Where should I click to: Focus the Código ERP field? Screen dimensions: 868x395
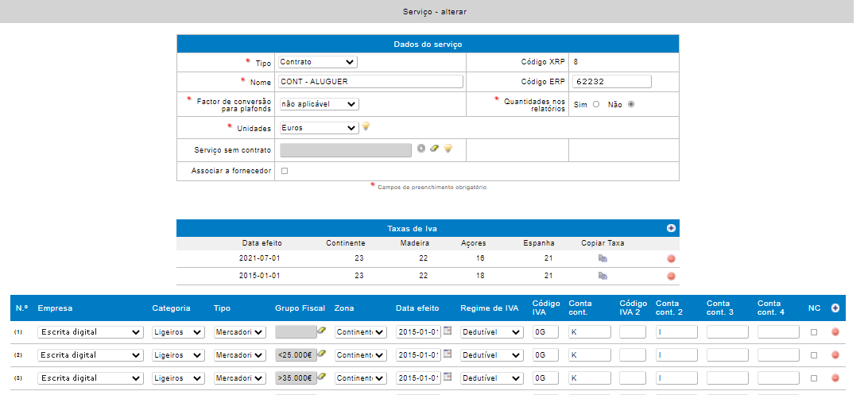(x=612, y=81)
